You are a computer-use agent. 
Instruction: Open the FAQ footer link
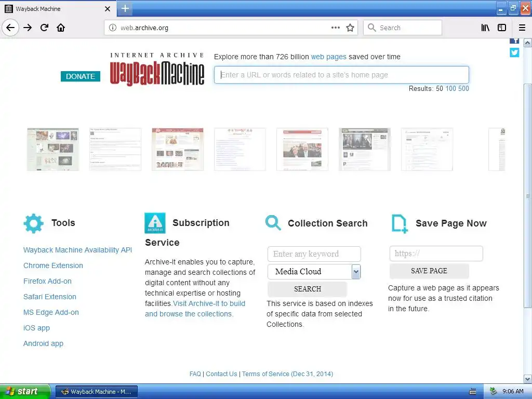(x=195, y=374)
